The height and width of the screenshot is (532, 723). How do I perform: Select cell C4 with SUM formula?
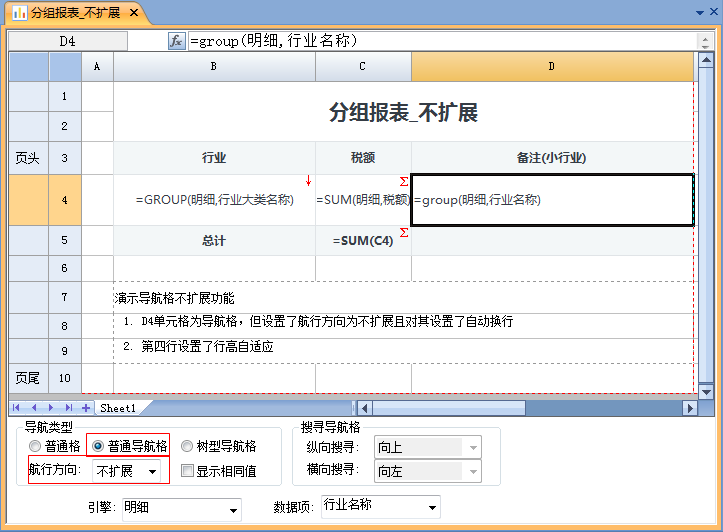[x=363, y=200]
